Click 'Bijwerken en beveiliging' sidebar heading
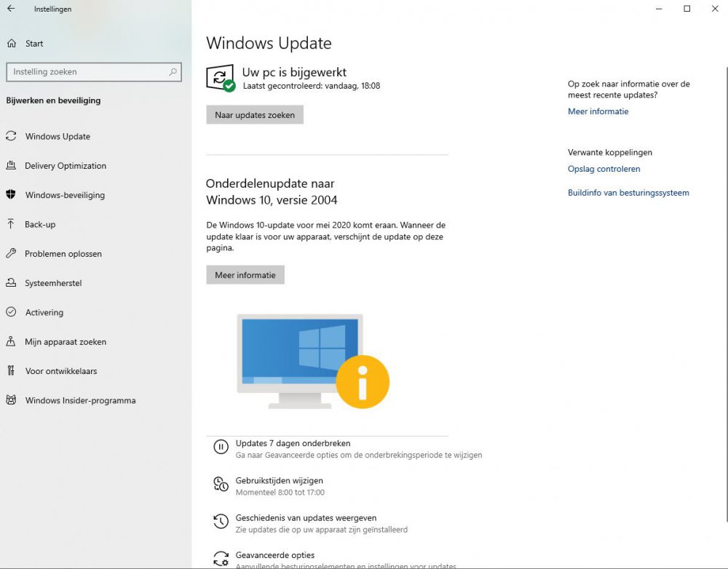This screenshot has height=569, width=728. point(53,100)
